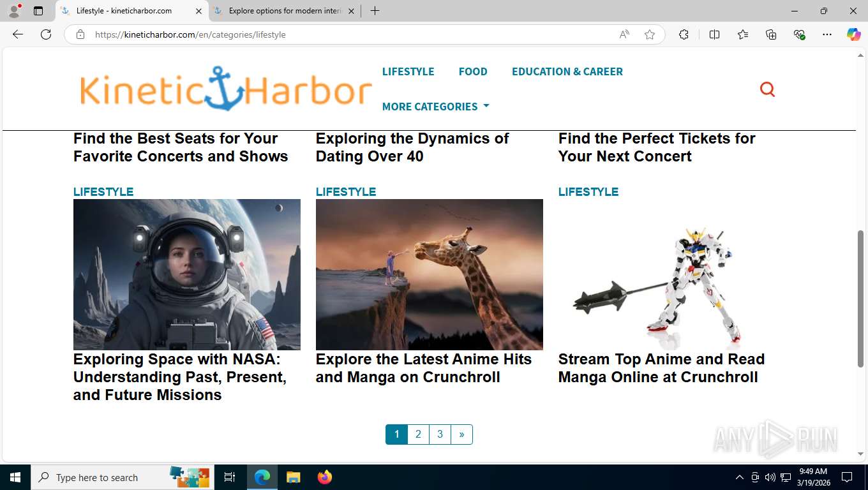
Task: Open the Windows Start menu
Action: [x=15, y=477]
